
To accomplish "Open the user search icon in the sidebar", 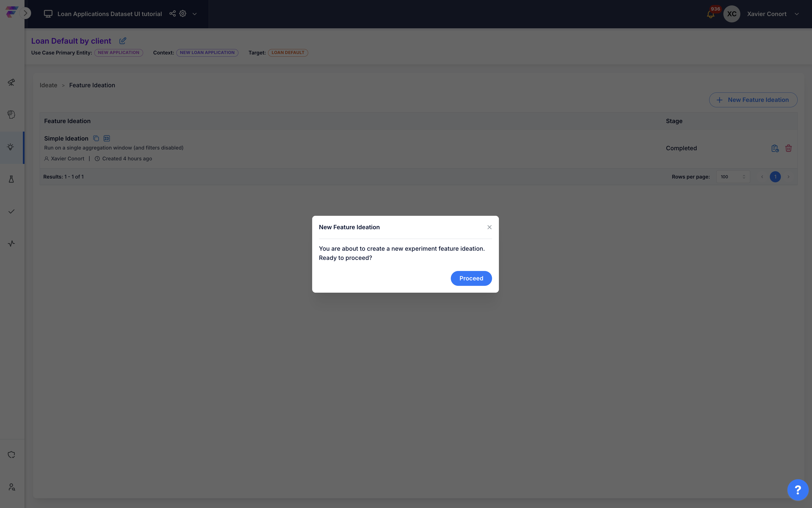I will 11,487.
